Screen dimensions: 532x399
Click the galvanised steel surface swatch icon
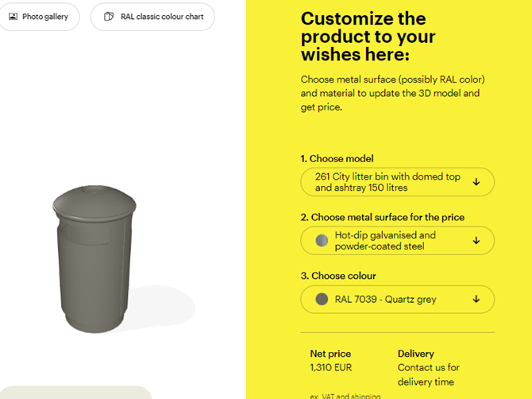click(x=322, y=240)
